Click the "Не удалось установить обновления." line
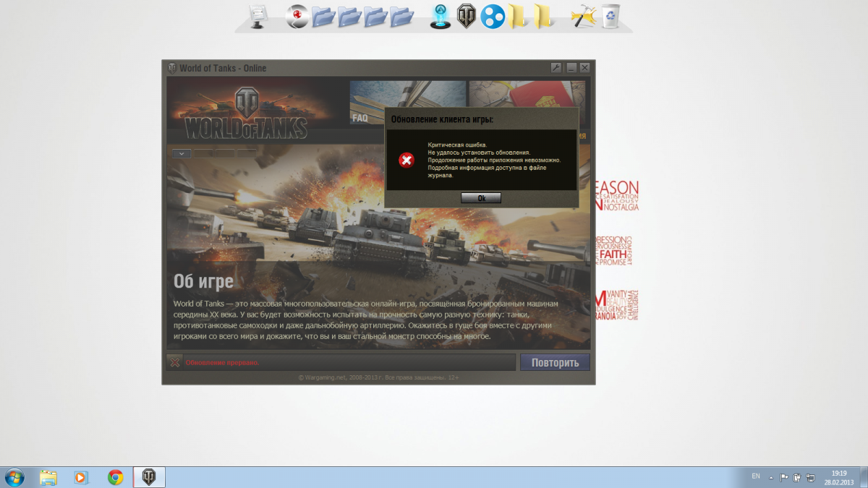The width and height of the screenshot is (868, 488). 479,153
